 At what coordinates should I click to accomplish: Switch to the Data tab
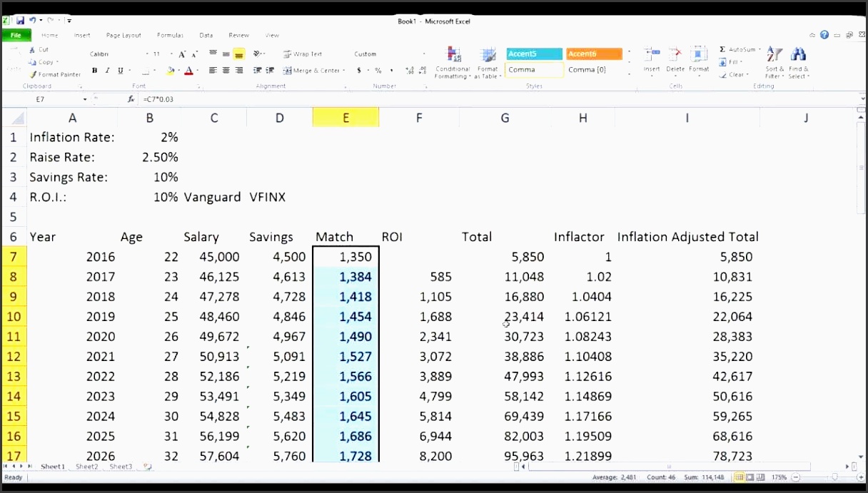pyautogui.click(x=206, y=35)
